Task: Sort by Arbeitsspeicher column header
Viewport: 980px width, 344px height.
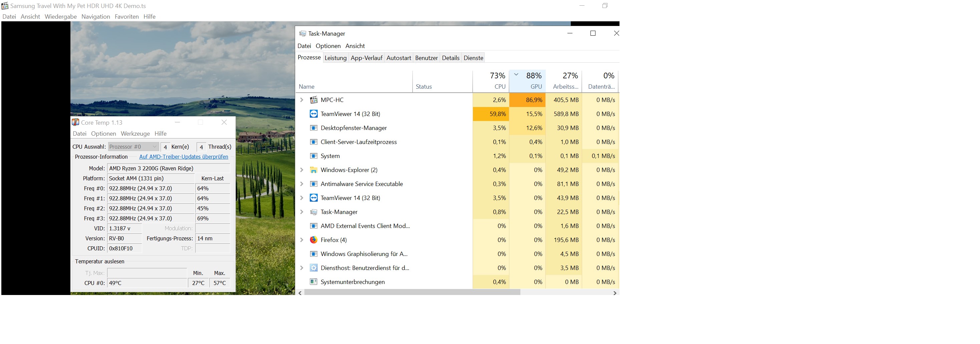Action: [564, 81]
